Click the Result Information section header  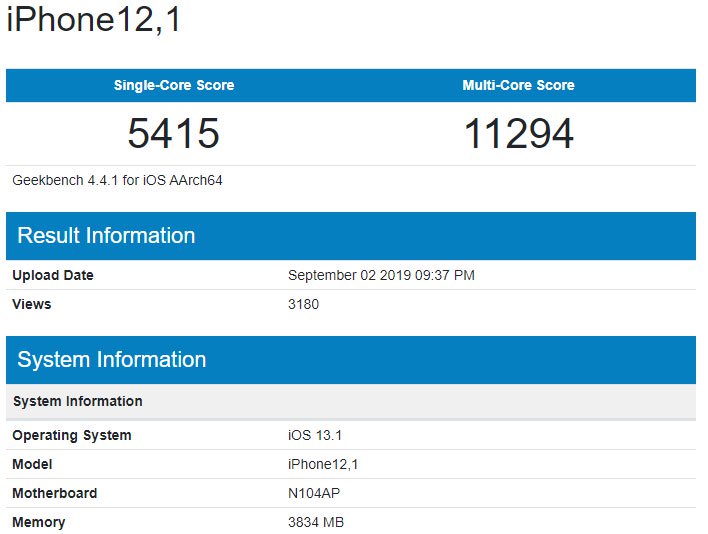click(106, 236)
